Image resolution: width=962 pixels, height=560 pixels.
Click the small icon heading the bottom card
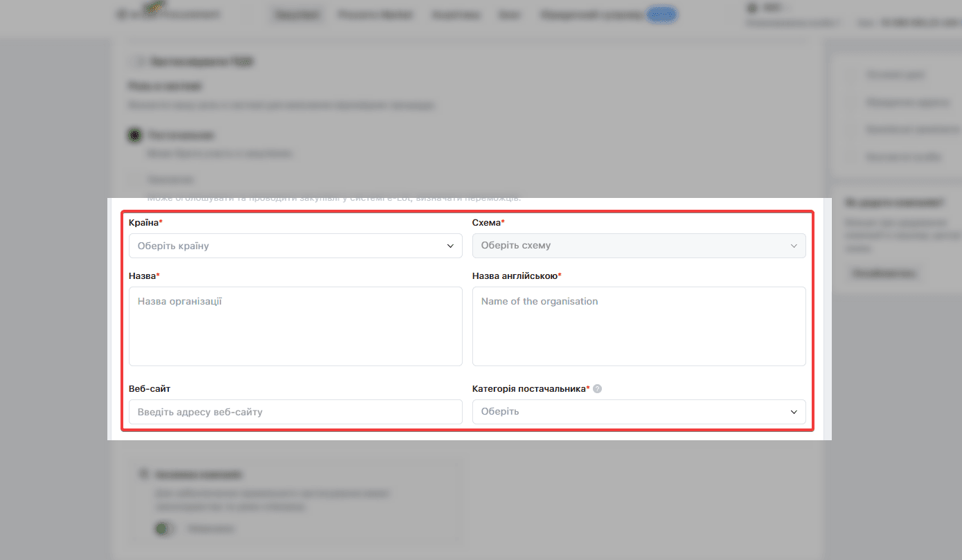[x=145, y=475]
